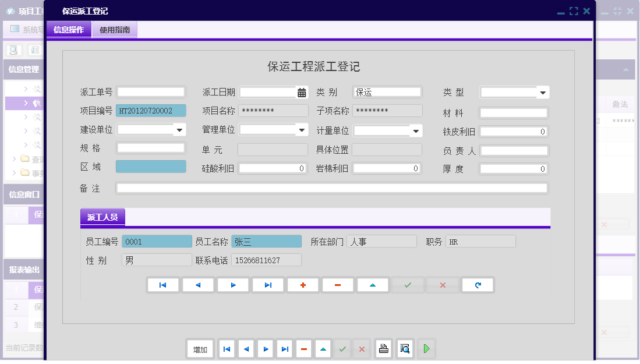Image resolution: width=640 pixels, height=364 pixels.
Task: Expand the 建设单位 combo box
Action: pos(179,129)
